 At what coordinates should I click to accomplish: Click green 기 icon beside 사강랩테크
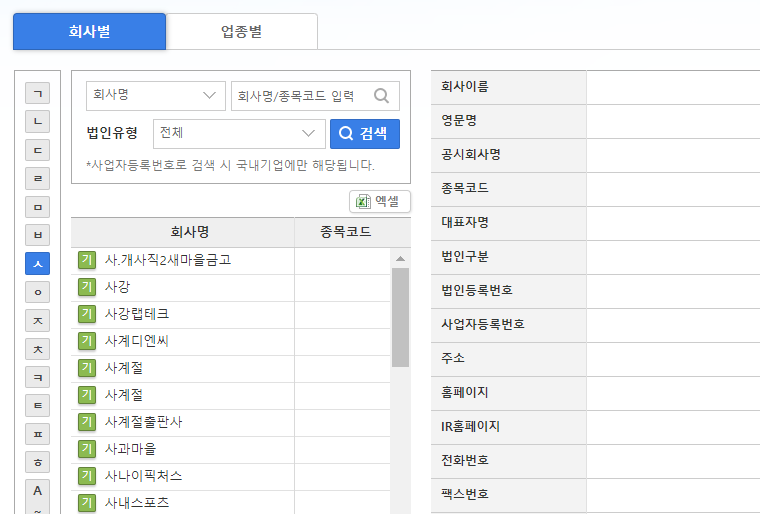87,314
